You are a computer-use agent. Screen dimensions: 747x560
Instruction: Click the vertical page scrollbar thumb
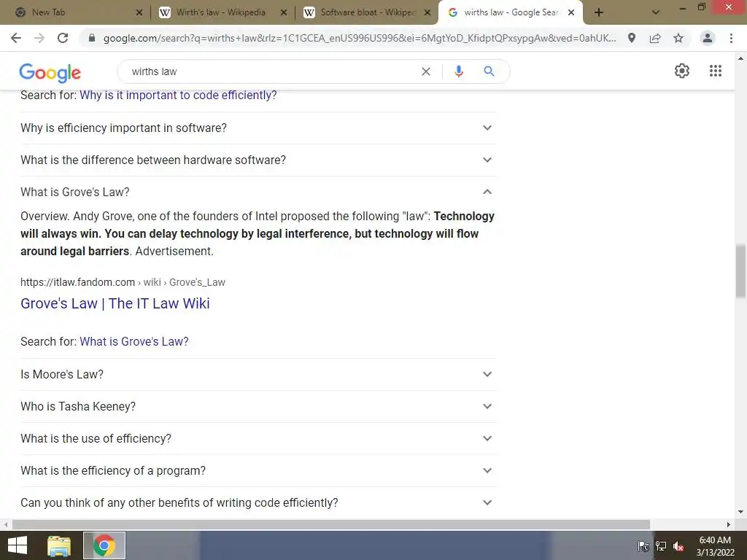point(740,271)
